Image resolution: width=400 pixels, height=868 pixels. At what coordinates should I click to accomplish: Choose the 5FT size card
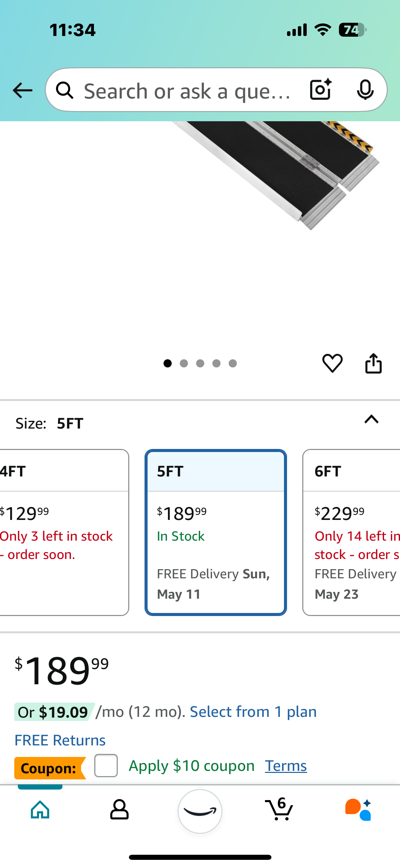216,532
